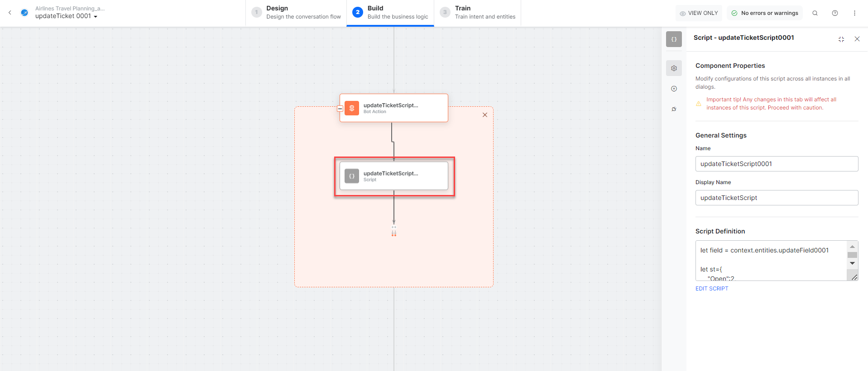The width and height of the screenshot is (868, 371).
Task: Open the search magnifier icon
Action: [x=815, y=13]
